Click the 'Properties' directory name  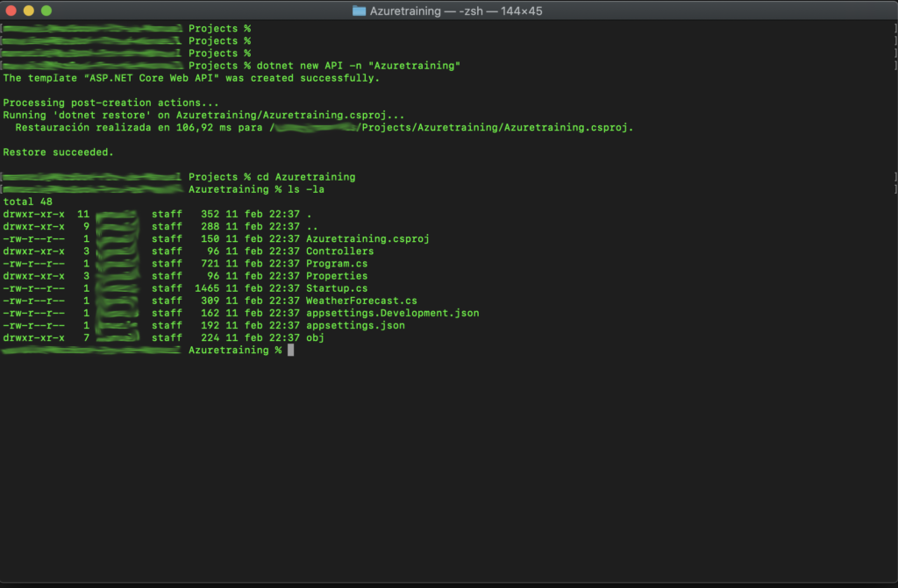coord(336,276)
